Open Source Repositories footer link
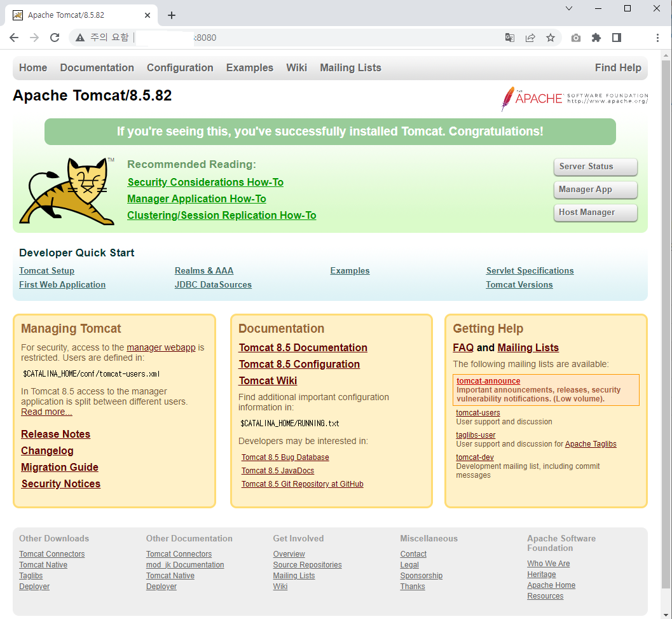 tap(307, 565)
